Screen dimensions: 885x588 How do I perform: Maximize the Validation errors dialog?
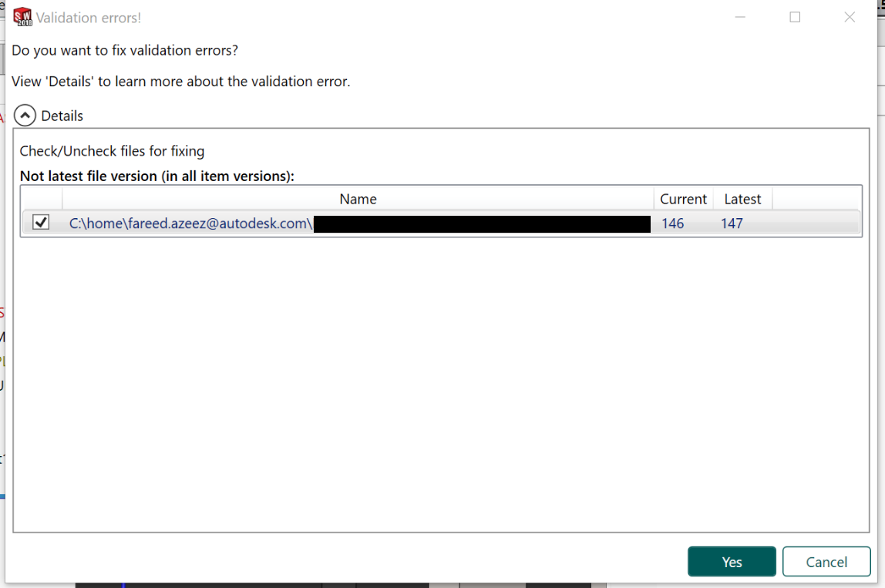(795, 16)
